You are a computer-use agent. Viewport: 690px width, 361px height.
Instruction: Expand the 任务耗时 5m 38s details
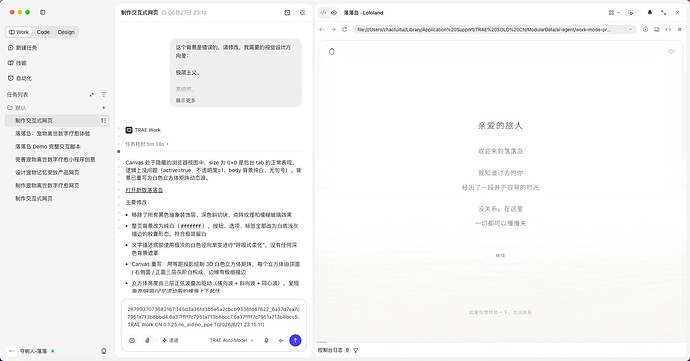coord(147,144)
